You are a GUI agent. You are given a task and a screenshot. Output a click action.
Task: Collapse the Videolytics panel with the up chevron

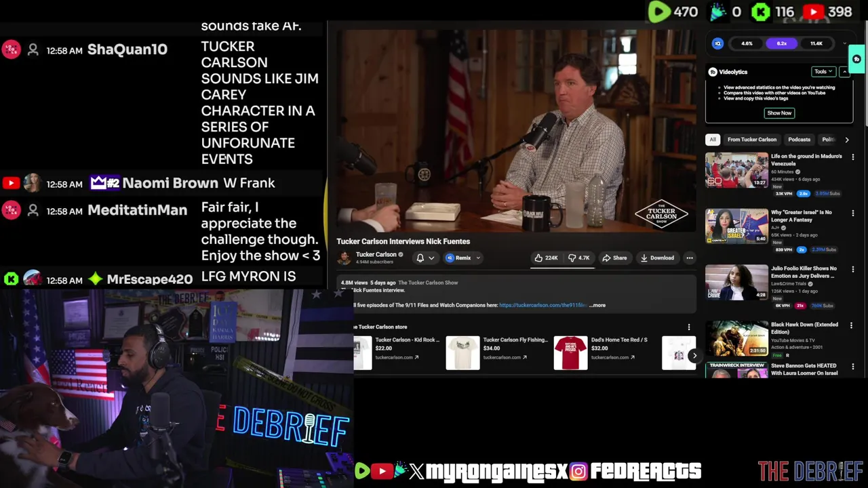[x=844, y=72]
